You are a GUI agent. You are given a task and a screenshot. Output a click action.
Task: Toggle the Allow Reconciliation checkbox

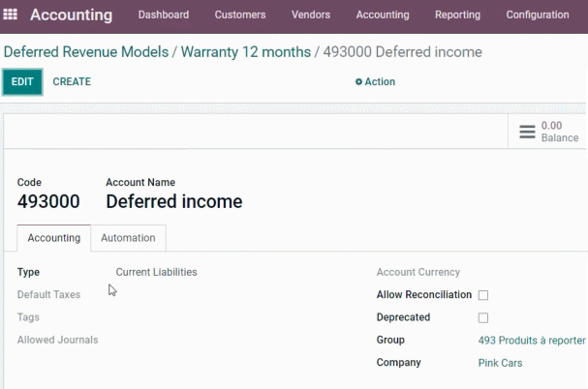click(x=483, y=295)
